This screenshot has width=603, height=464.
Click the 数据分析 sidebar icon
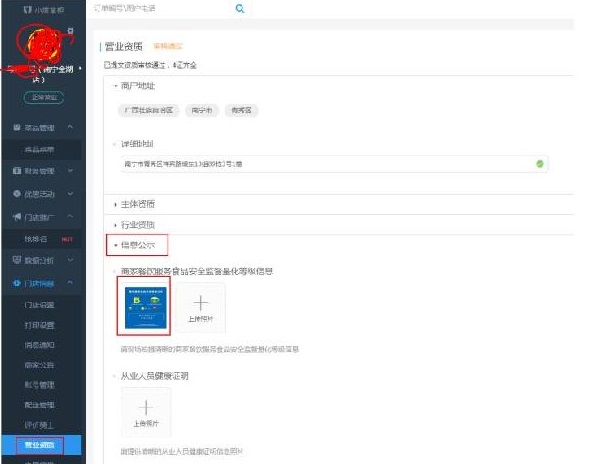coord(16,260)
